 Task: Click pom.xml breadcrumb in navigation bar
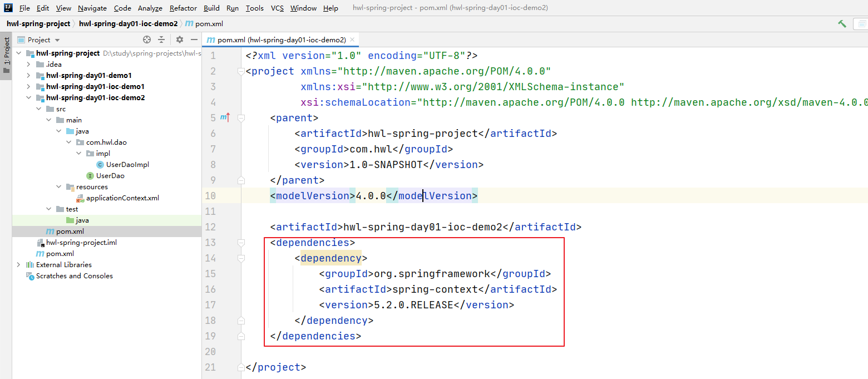pyautogui.click(x=204, y=24)
